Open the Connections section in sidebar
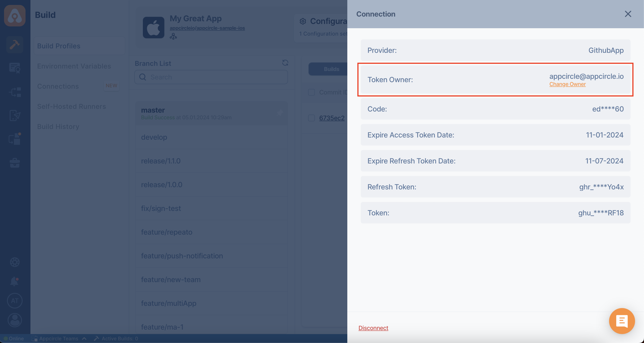This screenshot has height=343, width=644. [x=58, y=86]
